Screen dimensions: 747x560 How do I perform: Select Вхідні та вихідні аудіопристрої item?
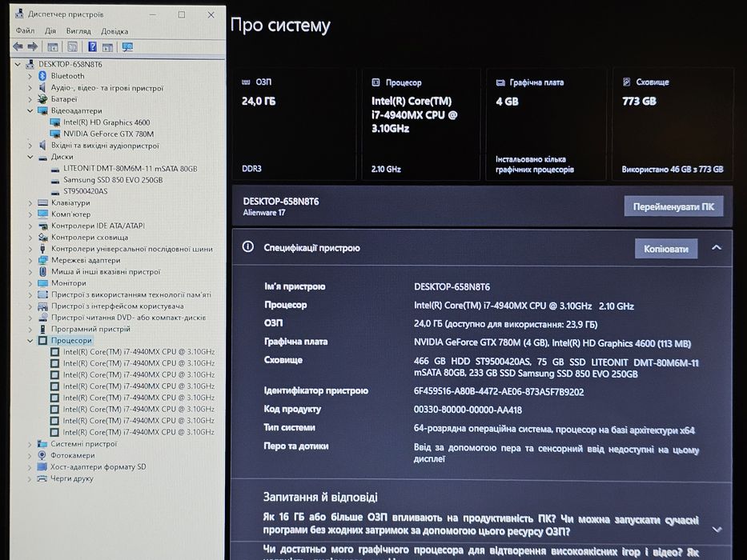coord(105,146)
